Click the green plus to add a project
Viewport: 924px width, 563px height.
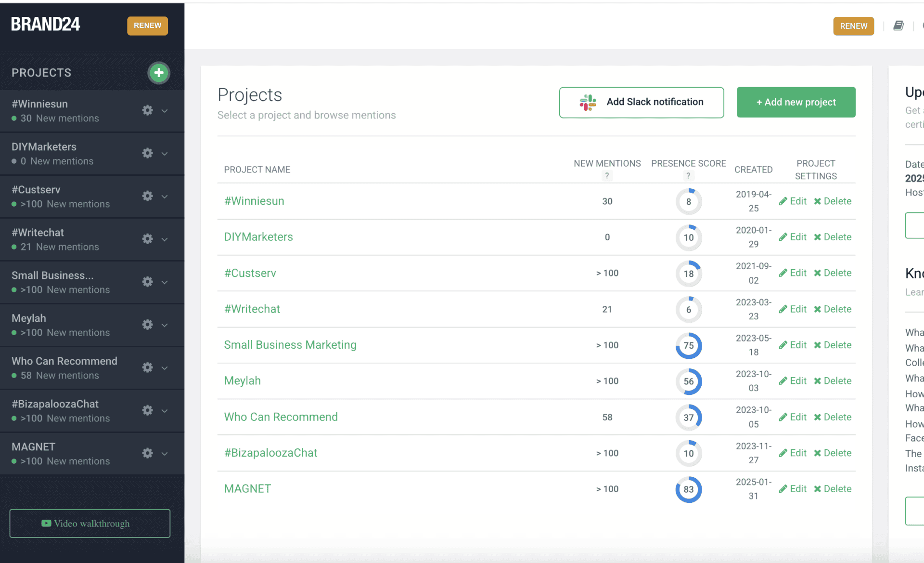pos(158,73)
